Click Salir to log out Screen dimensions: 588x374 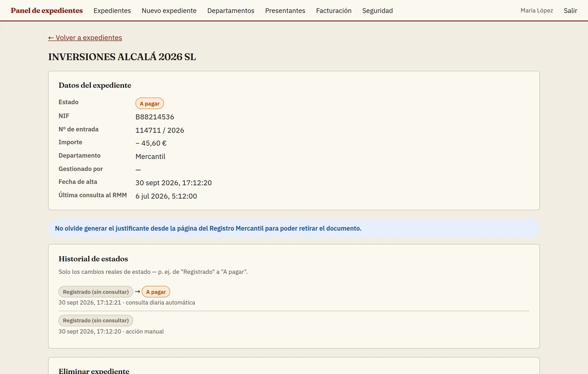pyautogui.click(x=570, y=11)
